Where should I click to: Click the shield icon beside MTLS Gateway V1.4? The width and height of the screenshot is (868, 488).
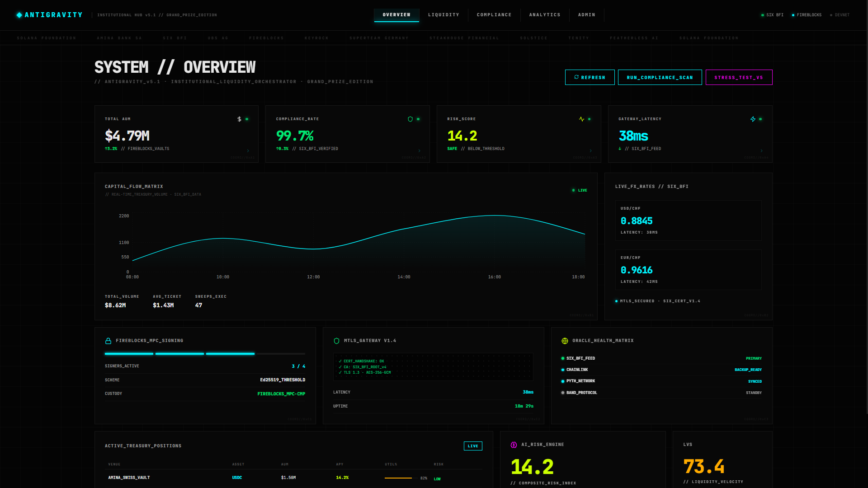(x=336, y=341)
